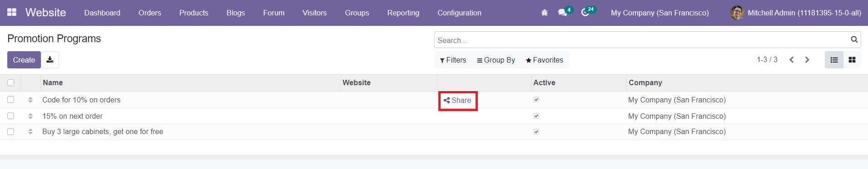Image resolution: width=868 pixels, height=169 pixels.
Task: Click Mitchell Admin avatar picture
Action: pos(737,13)
